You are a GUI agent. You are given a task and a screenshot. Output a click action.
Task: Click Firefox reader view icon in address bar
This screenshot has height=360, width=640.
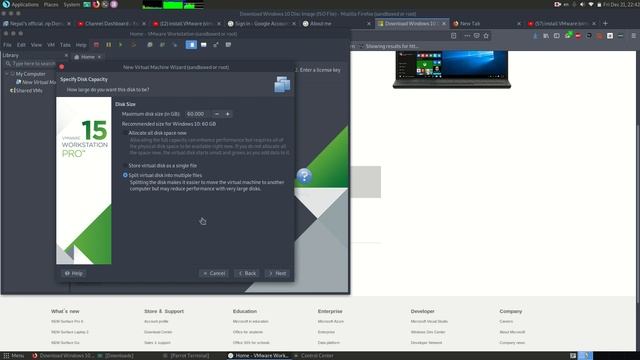pos(453,36)
